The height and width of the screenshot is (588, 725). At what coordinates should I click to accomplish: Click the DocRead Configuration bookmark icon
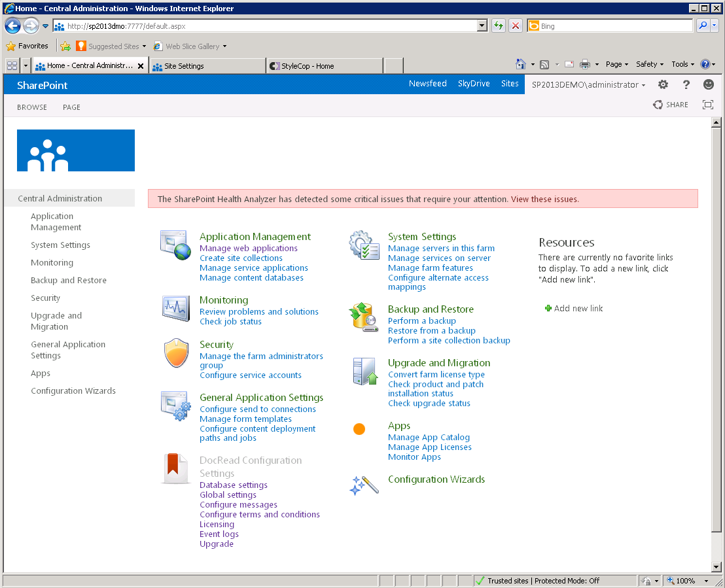coord(176,468)
